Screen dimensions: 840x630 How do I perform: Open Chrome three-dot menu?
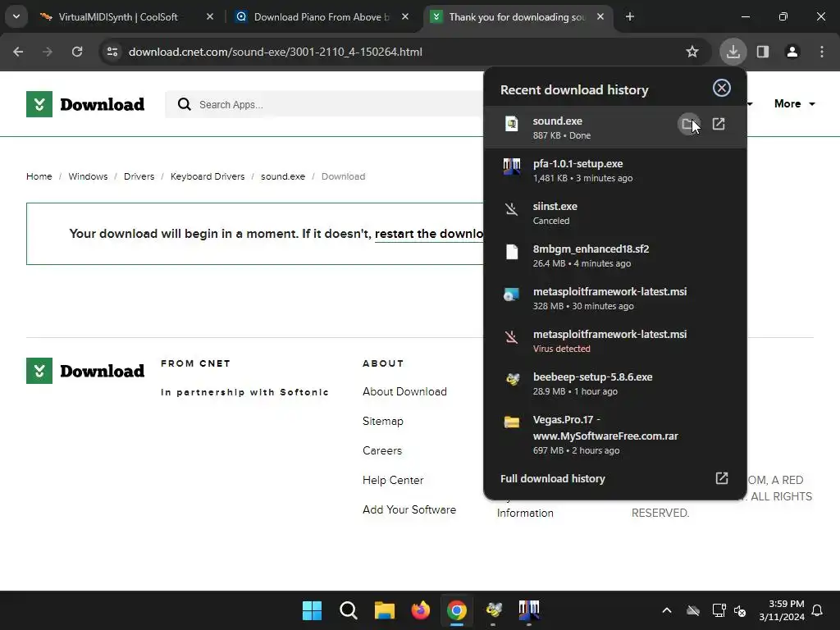coord(822,52)
